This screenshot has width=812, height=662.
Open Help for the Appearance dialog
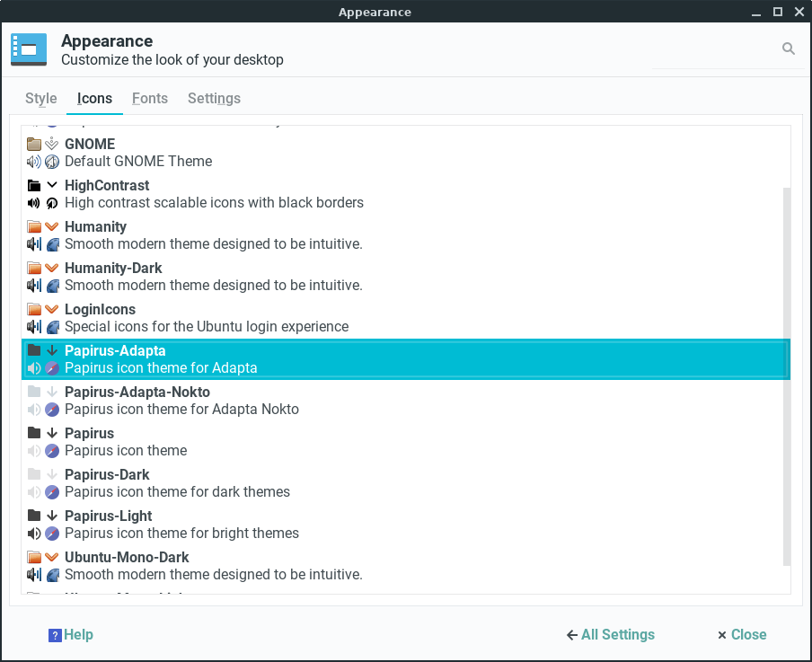(x=71, y=635)
